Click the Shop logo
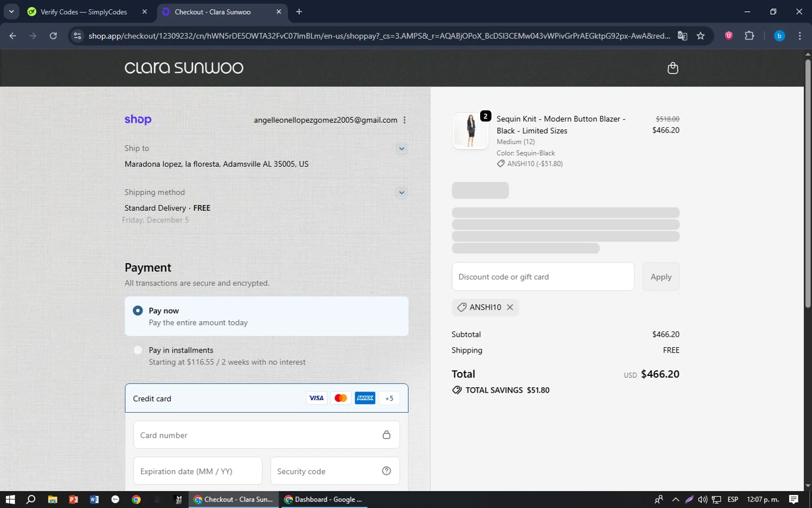Viewport: 812px width, 508px height. (138, 120)
